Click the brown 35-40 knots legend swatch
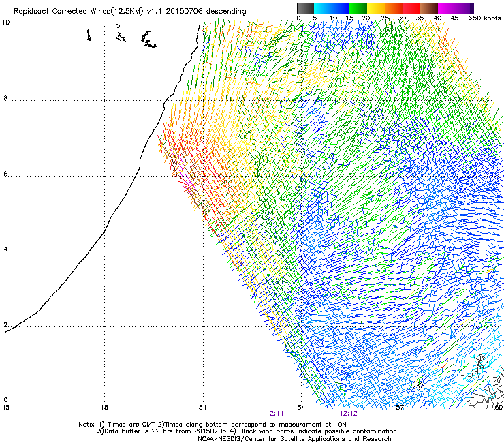Screen dimensions: 504x443 [429, 8]
